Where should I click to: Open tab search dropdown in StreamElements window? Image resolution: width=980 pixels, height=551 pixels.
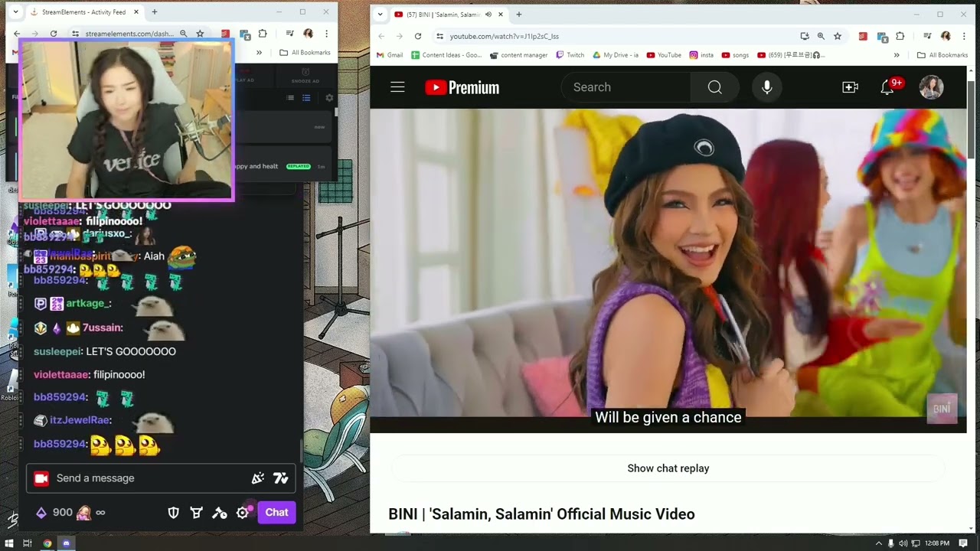pyautogui.click(x=16, y=12)
